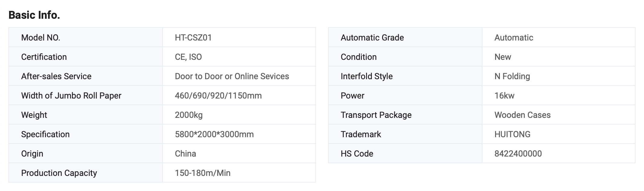Click the Wooden Cases transport package value

tap(522, 115)
